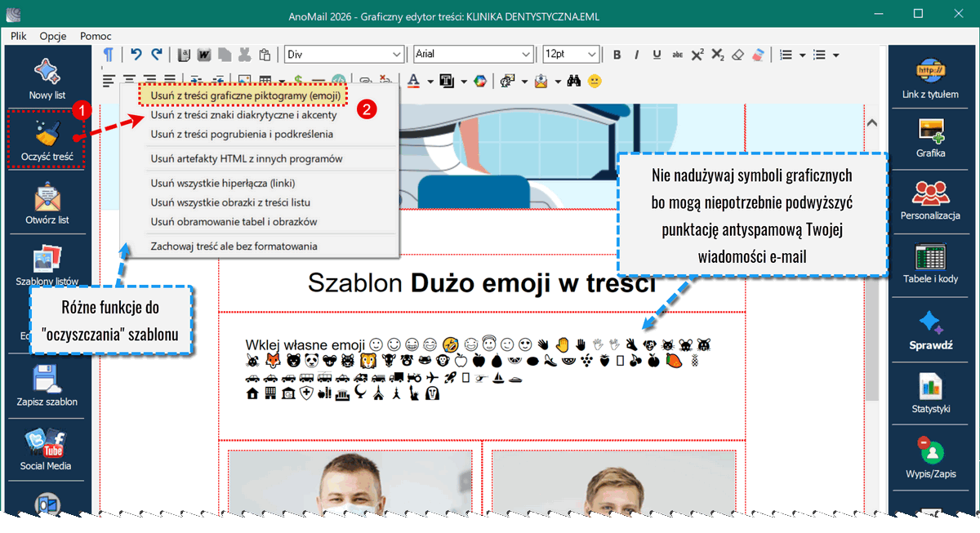Toggle italic formatting
Viewport: 980px width, 533px height.
pos(637,55)
